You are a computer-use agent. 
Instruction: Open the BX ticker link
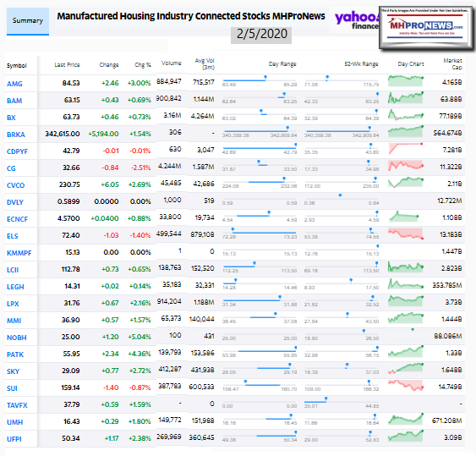(11, 118)
